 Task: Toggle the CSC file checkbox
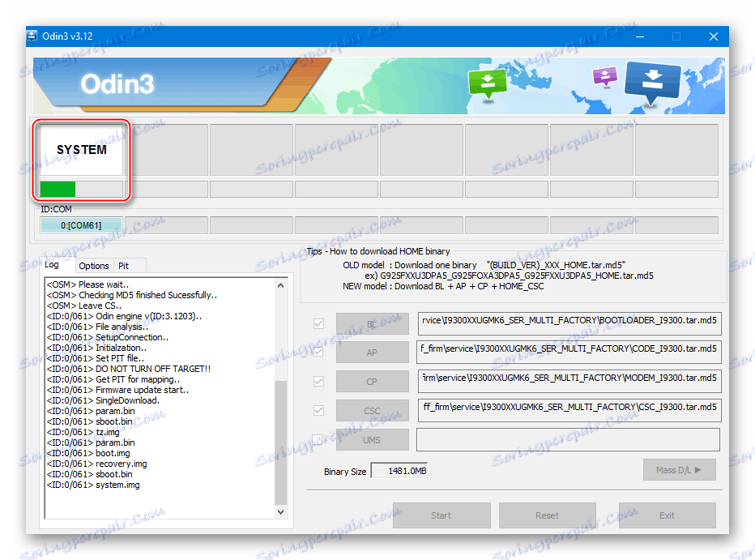tap(318, 411)
